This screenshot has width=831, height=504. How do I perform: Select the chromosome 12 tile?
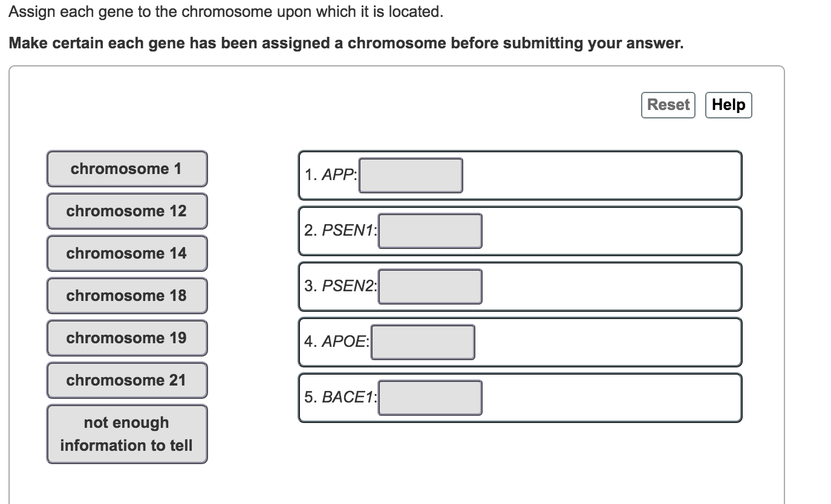[x=126, y=211]
